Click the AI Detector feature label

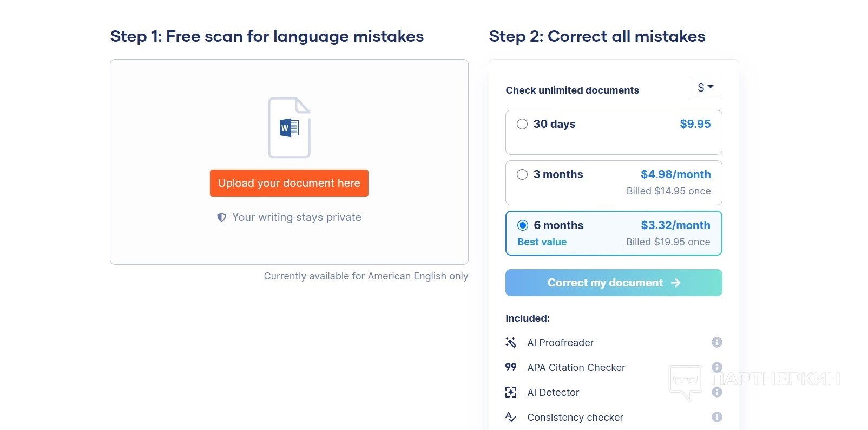pyautogui.click(x=553, y=393)
